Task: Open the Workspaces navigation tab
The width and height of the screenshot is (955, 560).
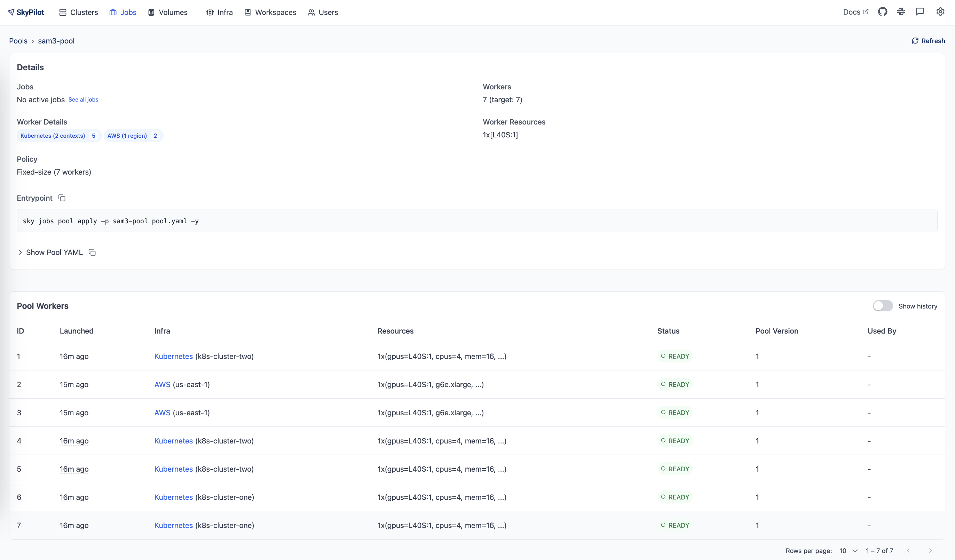Action: (x=270, y=12)
